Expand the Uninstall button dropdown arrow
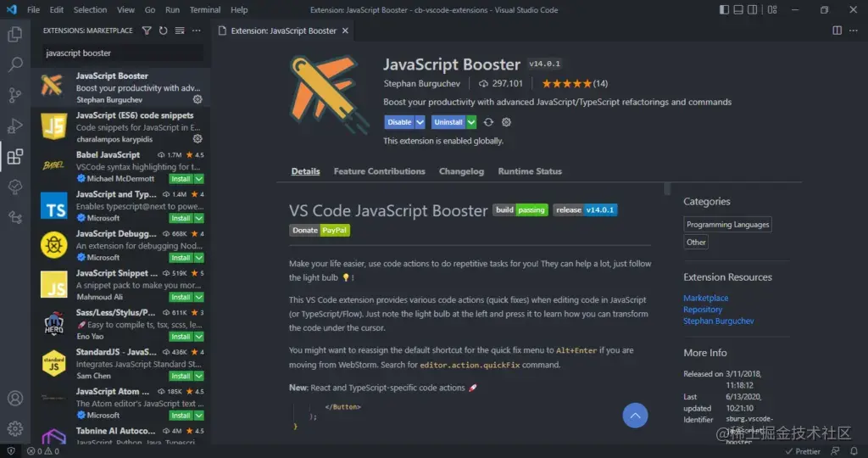Viewport: 868px width, 458px height. click(471, 122)
